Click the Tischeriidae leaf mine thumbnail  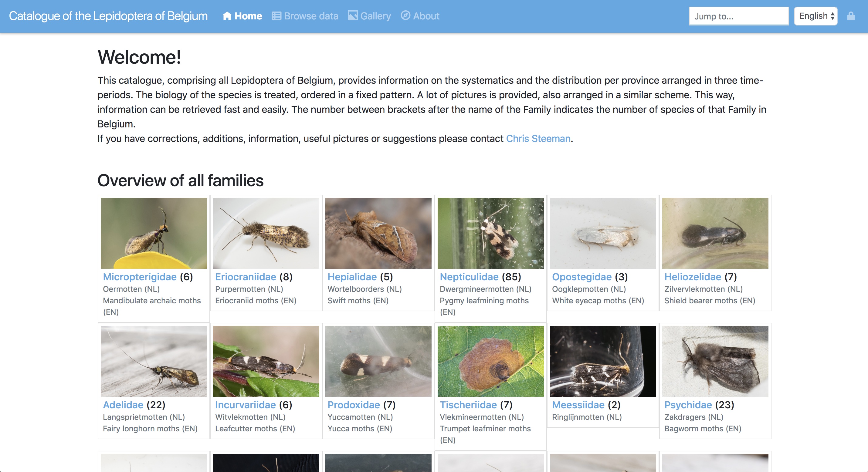[490, 361]
